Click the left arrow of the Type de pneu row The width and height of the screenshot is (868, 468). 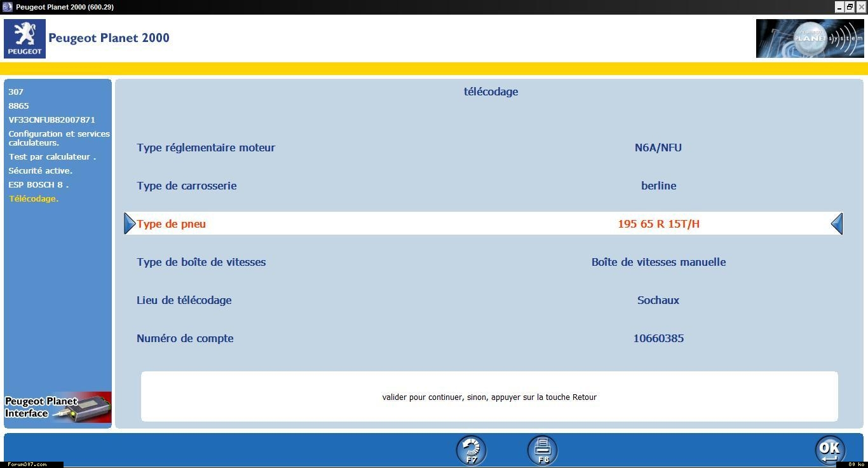point(130,224)
